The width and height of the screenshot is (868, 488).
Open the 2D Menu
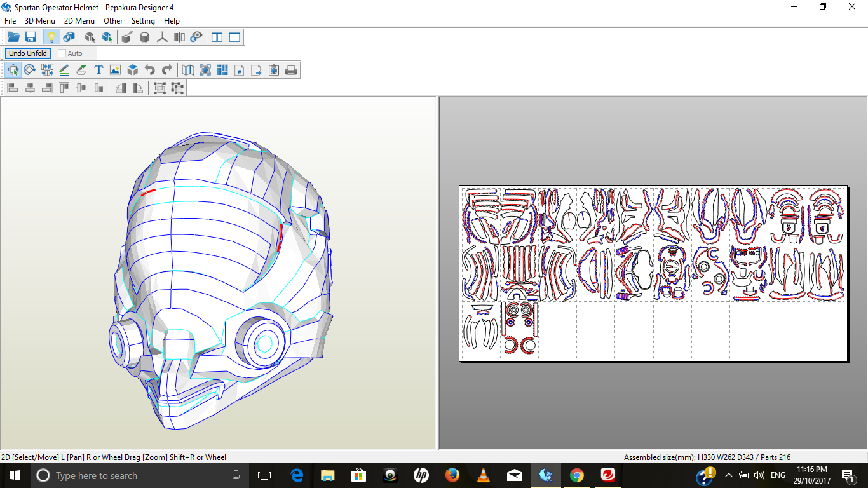pos(79,21)
